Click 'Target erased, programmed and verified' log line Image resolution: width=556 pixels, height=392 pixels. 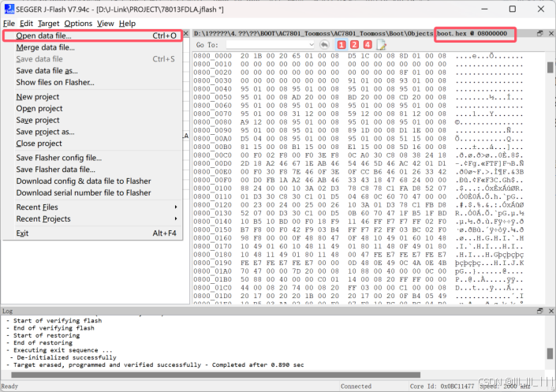(x=155, y=364)
